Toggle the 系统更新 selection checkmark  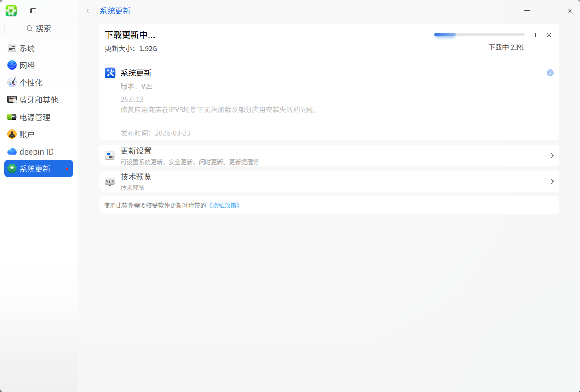[x=550, y=73]
